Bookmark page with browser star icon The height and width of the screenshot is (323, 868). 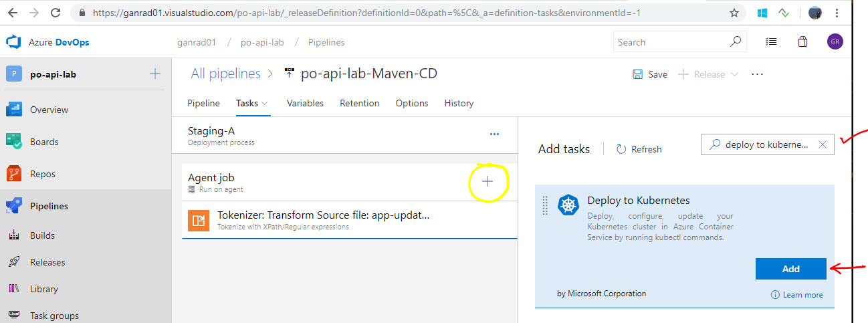734,13
